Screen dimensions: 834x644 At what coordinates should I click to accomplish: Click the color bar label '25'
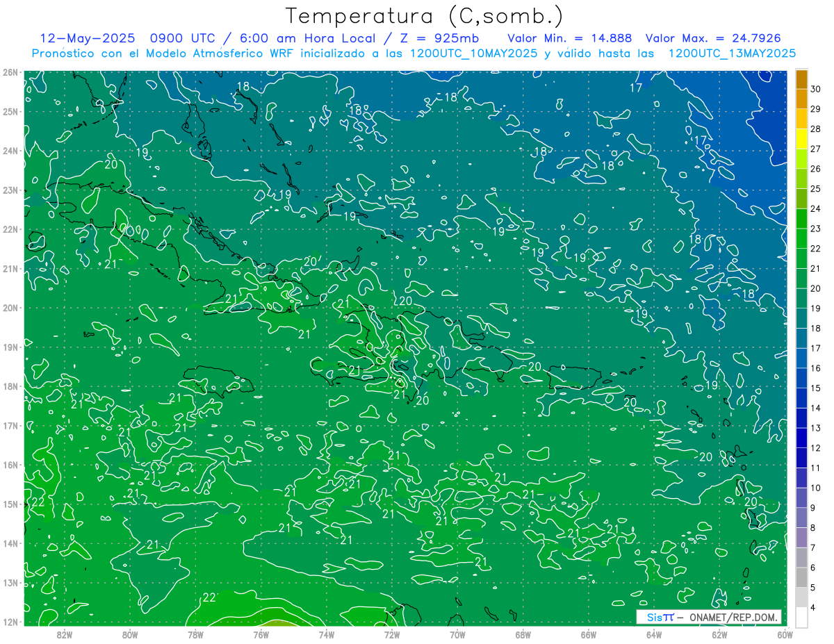[816, 188]
